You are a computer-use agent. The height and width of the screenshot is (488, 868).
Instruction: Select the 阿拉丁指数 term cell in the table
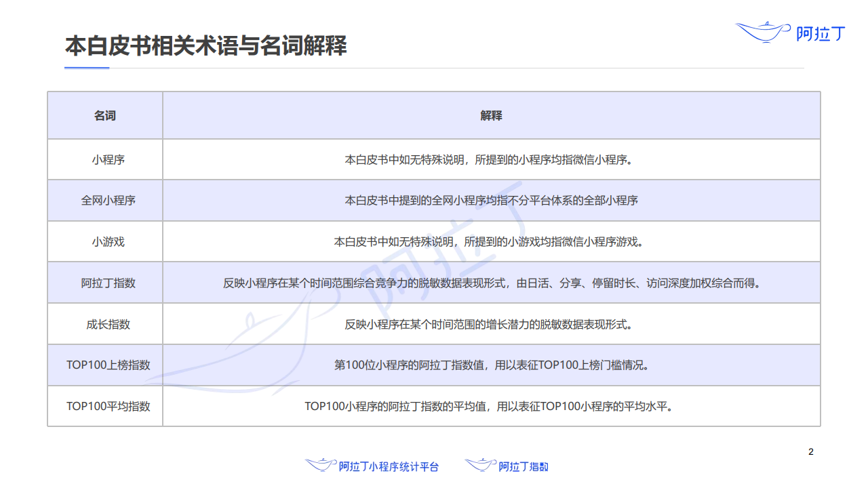click(x=108, y=283)
